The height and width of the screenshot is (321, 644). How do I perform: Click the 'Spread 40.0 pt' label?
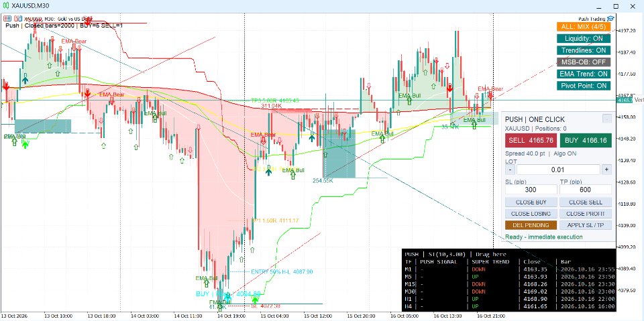coord(525,153)
